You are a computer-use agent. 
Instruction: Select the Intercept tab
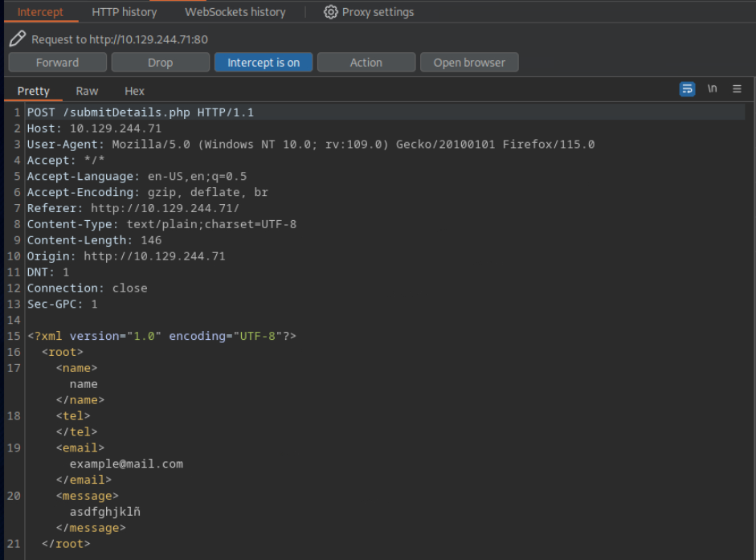[40, 12]
